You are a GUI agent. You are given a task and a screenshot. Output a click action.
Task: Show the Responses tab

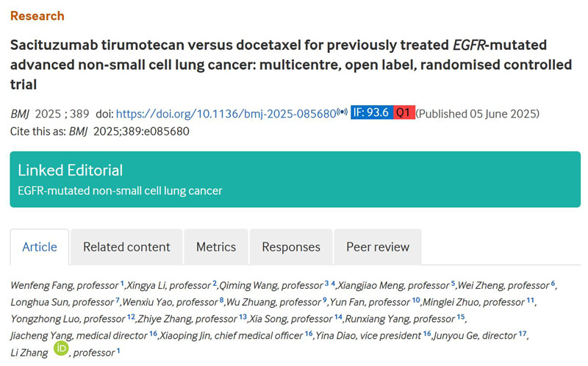click(291, 247)
